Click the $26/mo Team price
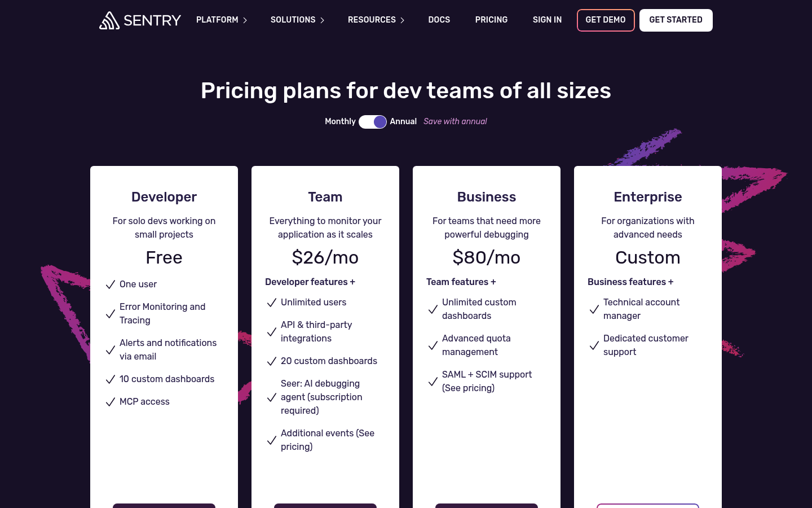The height and width of the screenshot is (508, 812). point(325,257)
